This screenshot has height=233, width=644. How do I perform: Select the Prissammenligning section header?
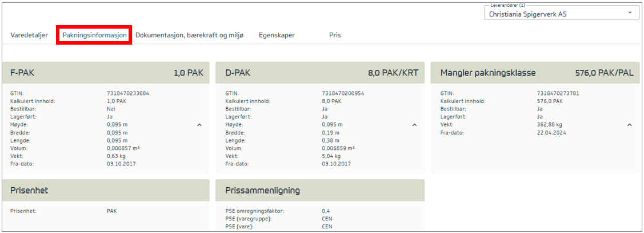263,191
